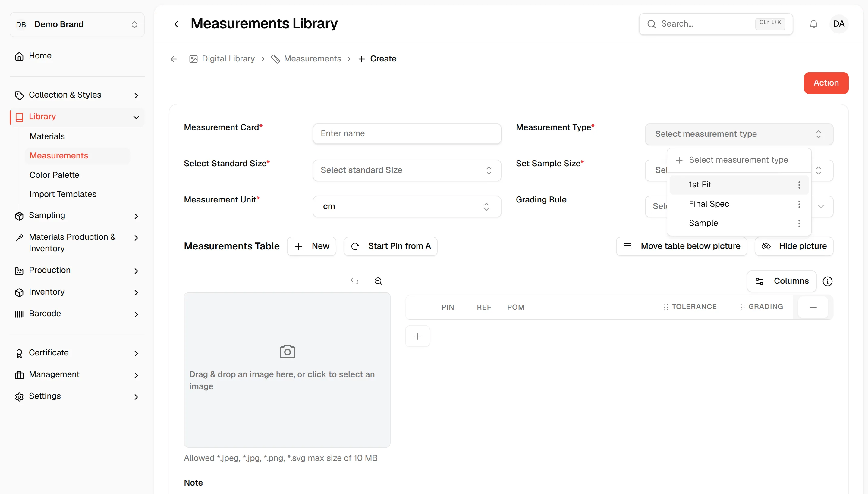Image resolution: width=868 pixels, height=494 pixels.
Task: Click the GRADING column drag handle
Action: (x=742, y=307)
